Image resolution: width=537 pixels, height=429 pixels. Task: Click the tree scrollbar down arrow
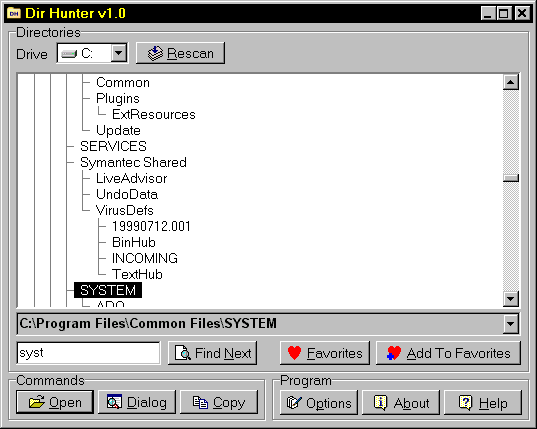[511, 299]
